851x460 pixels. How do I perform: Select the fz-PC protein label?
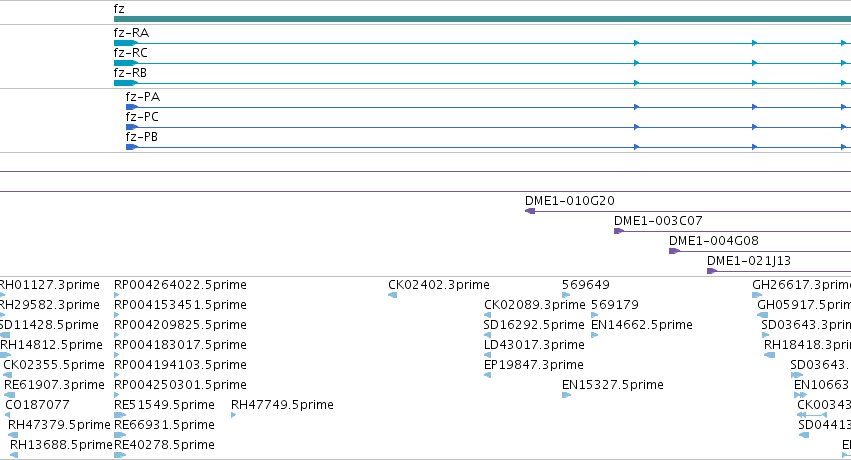click(x=142, y=117)
